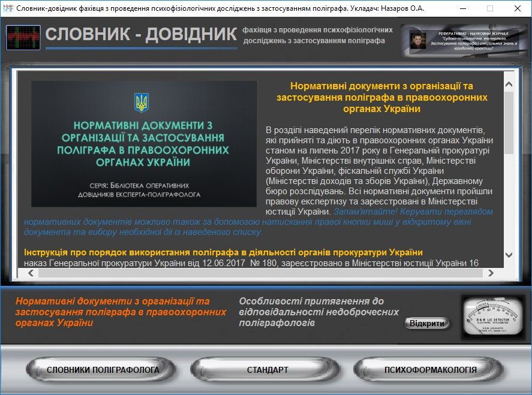The width and height of the screenshot is (532, 395).
Task: Click the polygraph waveform logo icon
Action: point(23,37)
